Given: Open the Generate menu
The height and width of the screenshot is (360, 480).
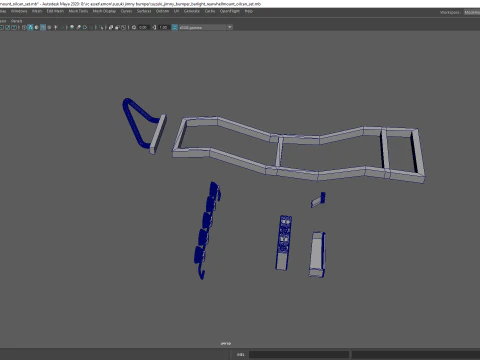Looking at the screenshot, I should (192, 11).
